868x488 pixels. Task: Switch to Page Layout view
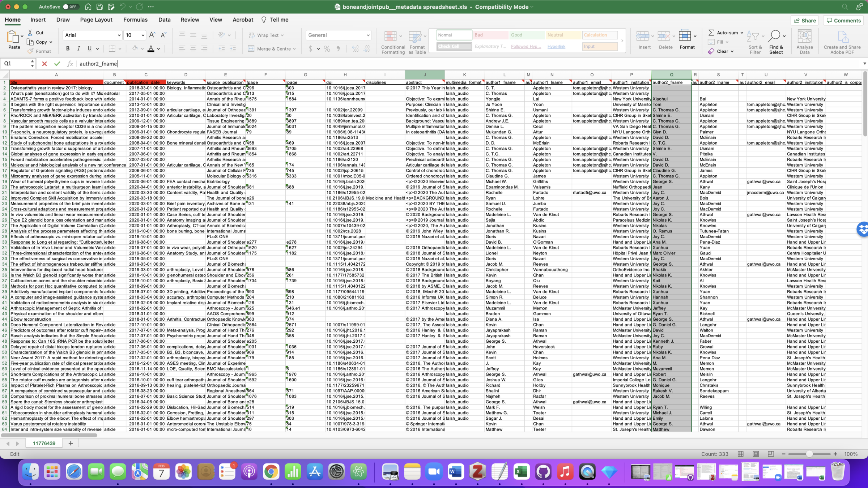click(x=756, y=454)
